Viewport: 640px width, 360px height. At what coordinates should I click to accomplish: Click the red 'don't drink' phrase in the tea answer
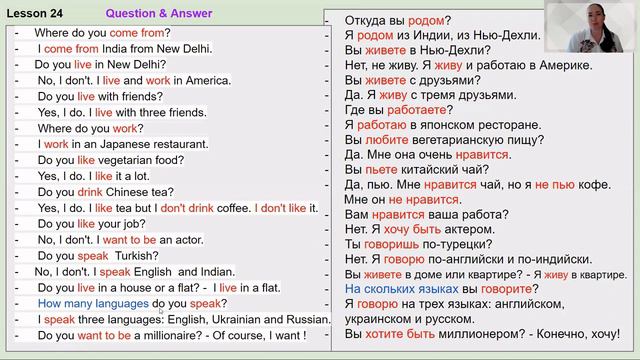[187, 208]
